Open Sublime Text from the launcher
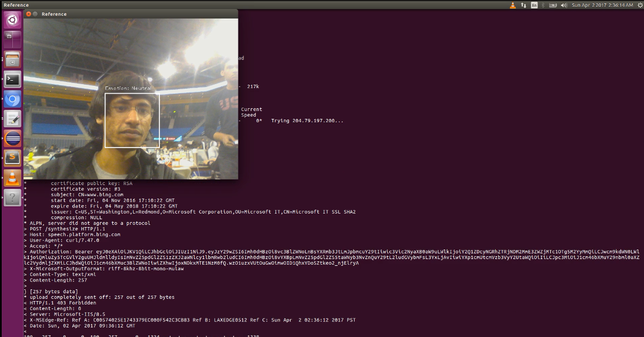 pyautogui.click(x=12, y=158)
